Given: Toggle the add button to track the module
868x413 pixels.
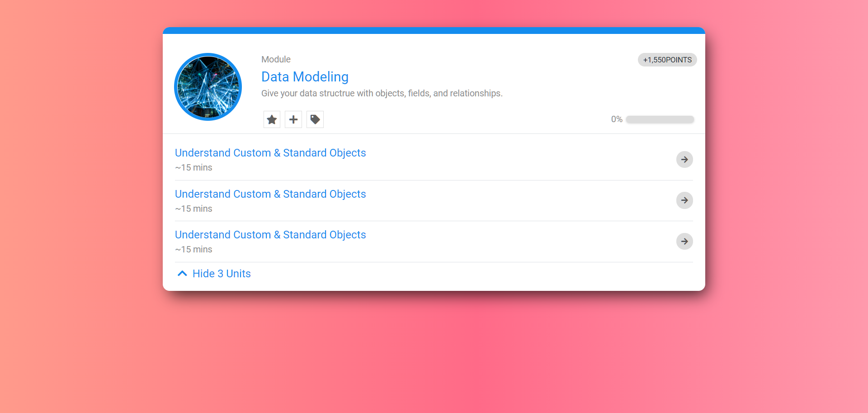Looking at the screenshot, I should 293,119.
